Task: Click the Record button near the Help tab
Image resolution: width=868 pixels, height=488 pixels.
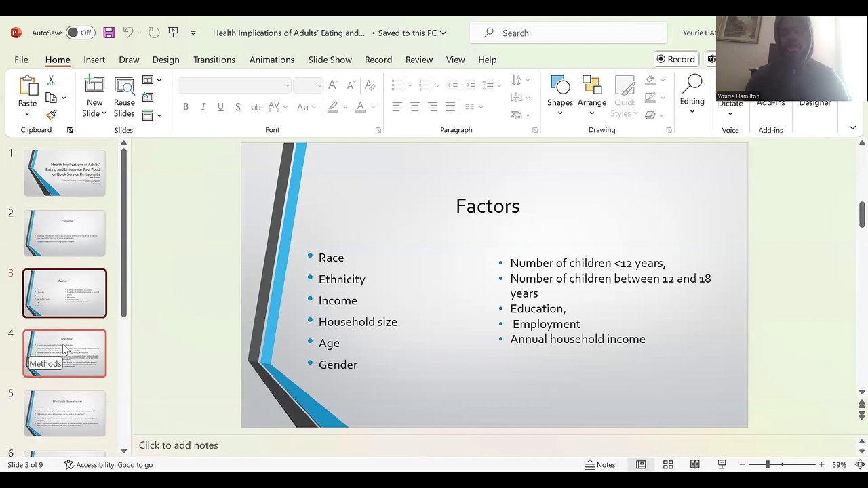Action: click(x=676, y=59)
